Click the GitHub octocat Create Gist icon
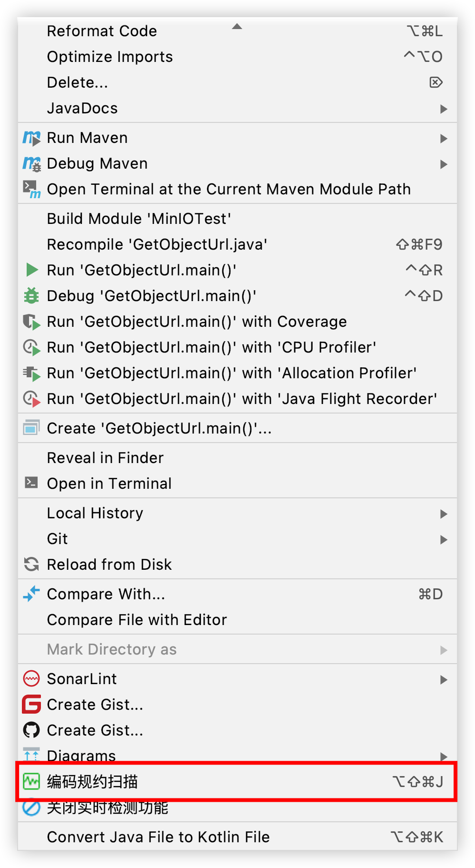Screen dimensions: 475x868 click(31, 730)
